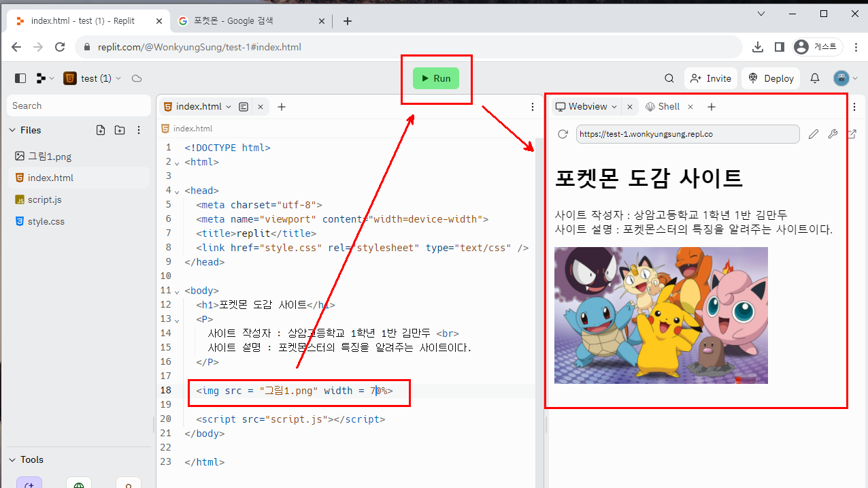
Task: Focus the sidebar Search field
Action: [79, 105]
